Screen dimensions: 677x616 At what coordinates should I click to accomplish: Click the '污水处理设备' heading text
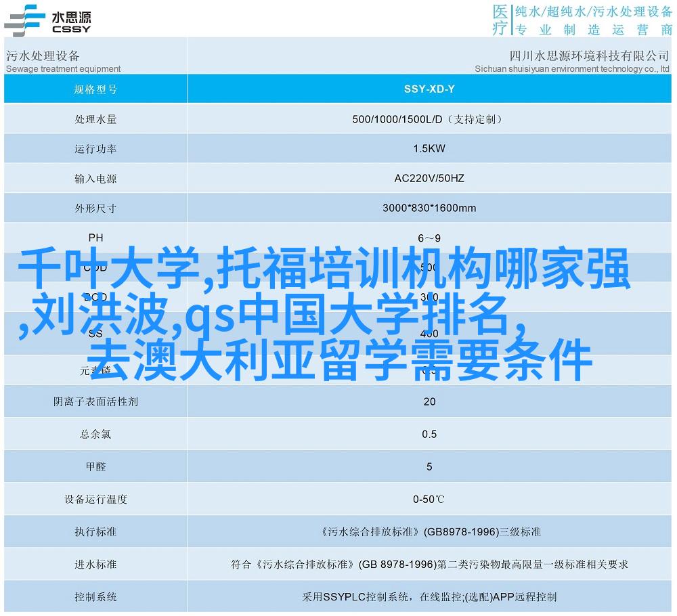click(43, 56)
